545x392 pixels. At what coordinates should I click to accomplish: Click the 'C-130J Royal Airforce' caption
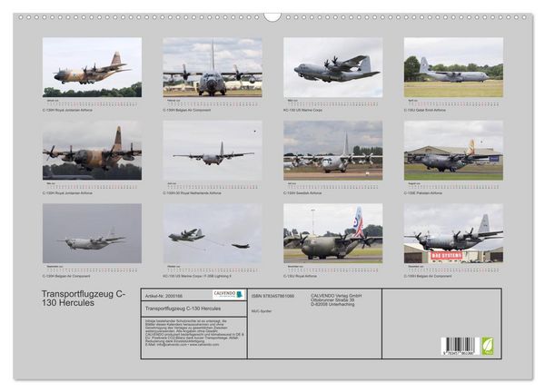coord(300,276)
